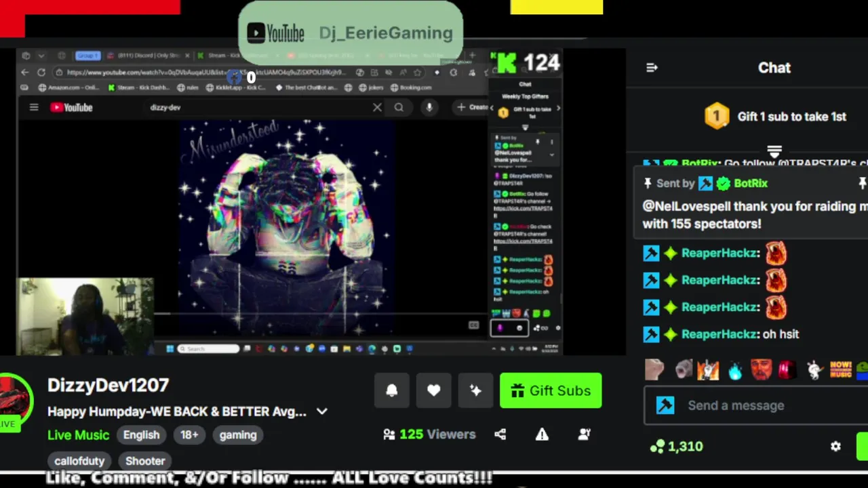This screenshot has width=868, height=488.
Task: Open YouTube hamburger menu in inner browser
Action: click(34, 107)
